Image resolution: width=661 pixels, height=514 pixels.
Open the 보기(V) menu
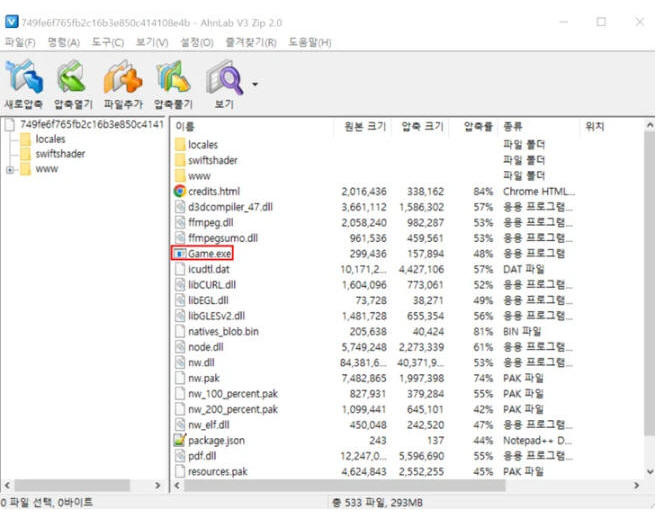point(152,42)
